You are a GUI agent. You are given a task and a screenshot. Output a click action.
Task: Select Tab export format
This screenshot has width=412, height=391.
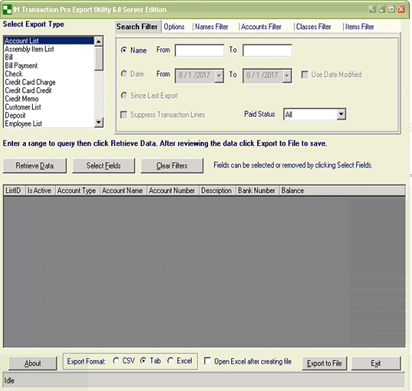pos(143,361)
